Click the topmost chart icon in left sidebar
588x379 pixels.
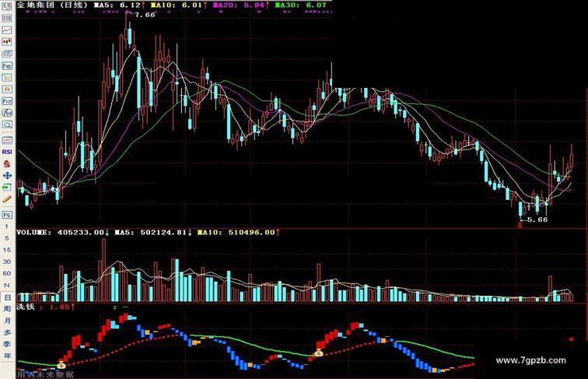7,6
